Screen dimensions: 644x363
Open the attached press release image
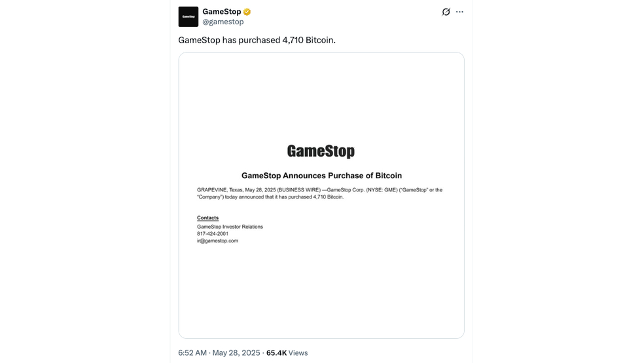coord(321,195)
